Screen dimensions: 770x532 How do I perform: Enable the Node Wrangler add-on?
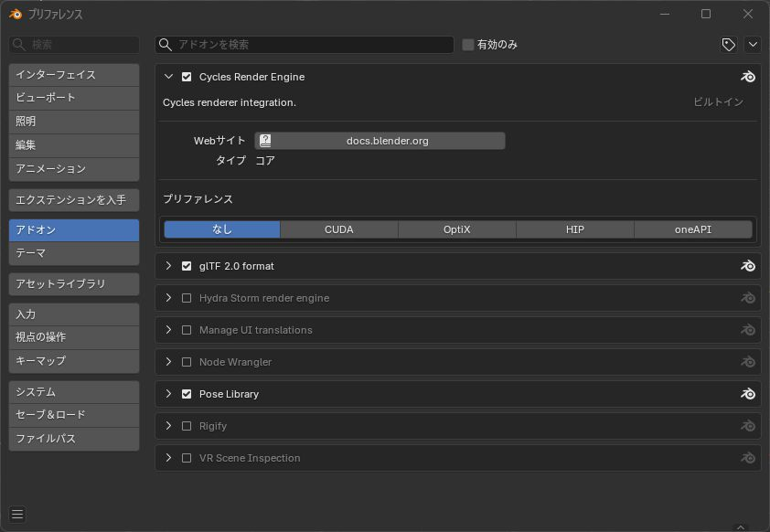pyautogui.click(x=187, y=362)
